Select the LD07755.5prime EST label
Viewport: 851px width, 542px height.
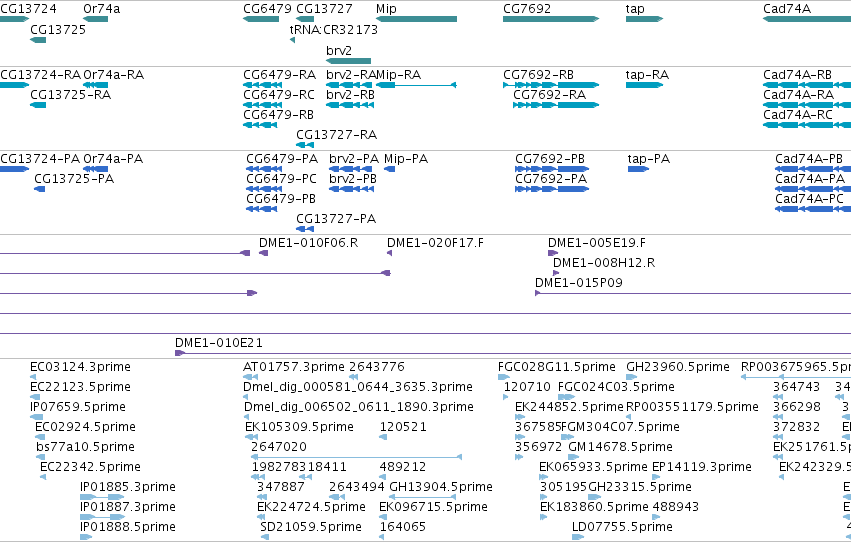pyautogui.click(x=622, y=527)
